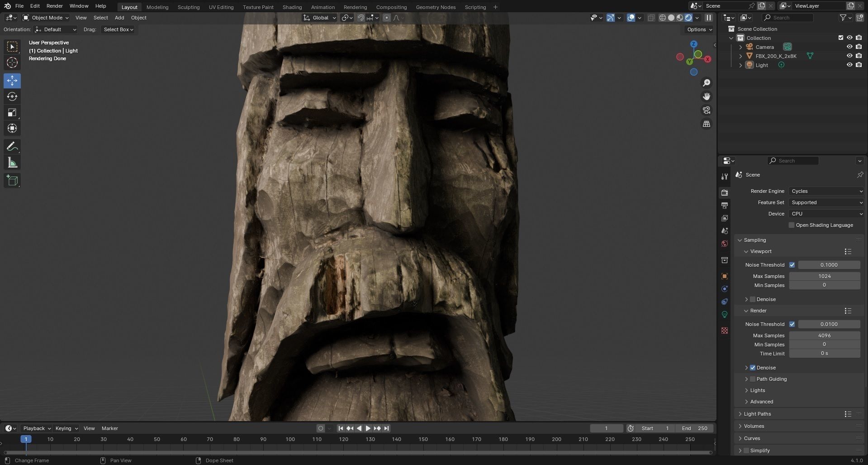
Task: Select the Select Box tool
Action: pos(12,47)
